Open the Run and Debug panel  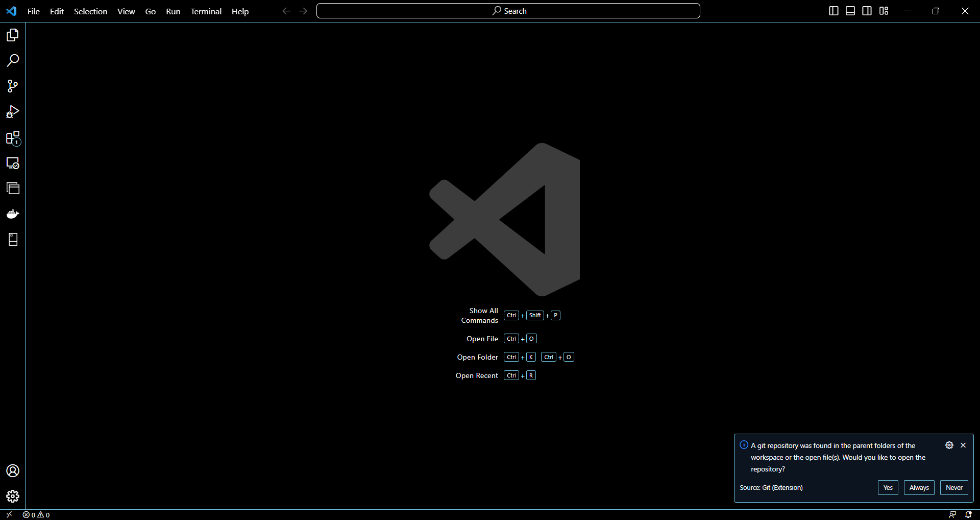coord(13,112)
